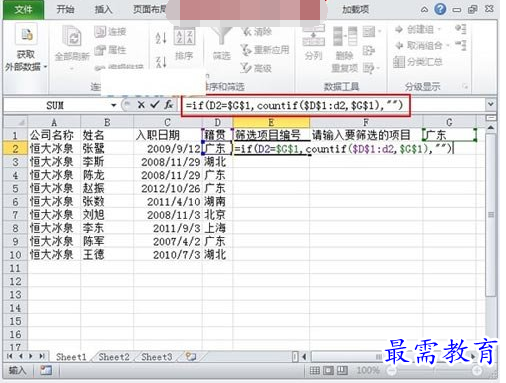Switch to the Sheet3 tab

[x=157, y=357]
